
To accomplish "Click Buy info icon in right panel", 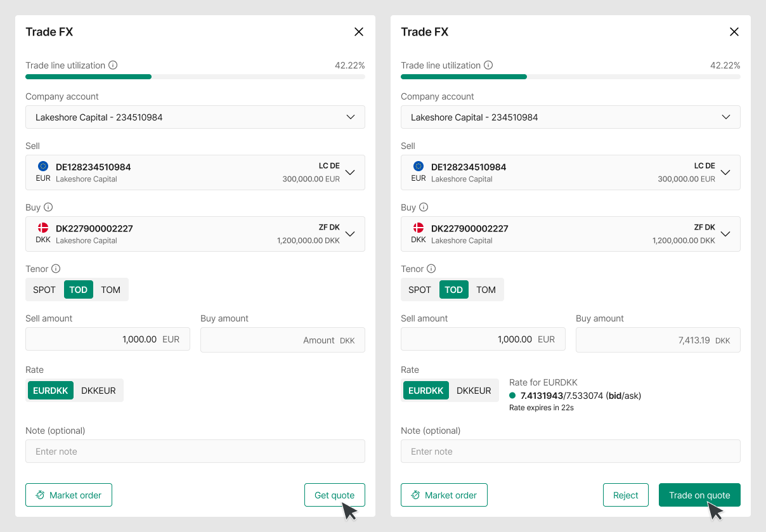I will pyautogui.click(x=424, y=207).
